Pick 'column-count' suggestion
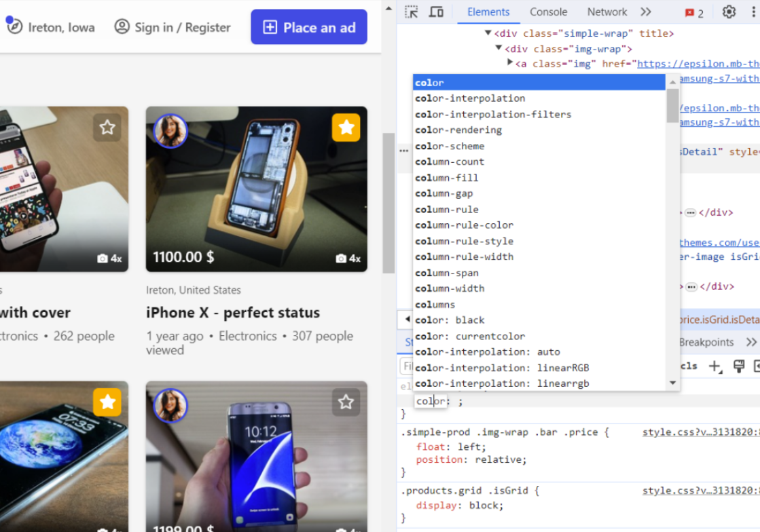Image resolution: width=760 pixels, height=532 pixels. pos(539,161)
